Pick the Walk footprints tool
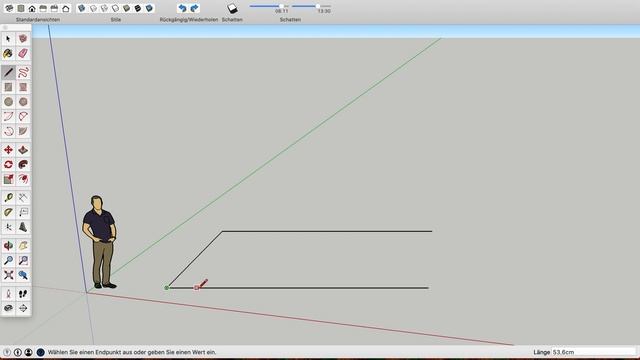 click(23, 294)
